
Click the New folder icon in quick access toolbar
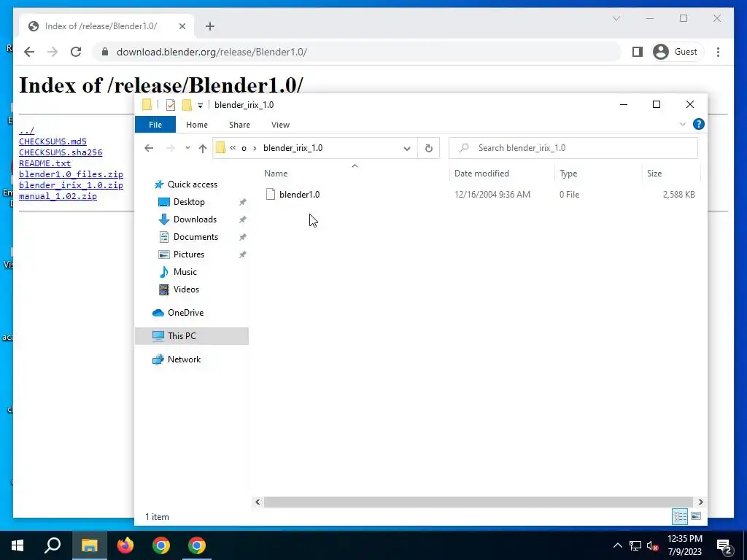tap(187, 105)
